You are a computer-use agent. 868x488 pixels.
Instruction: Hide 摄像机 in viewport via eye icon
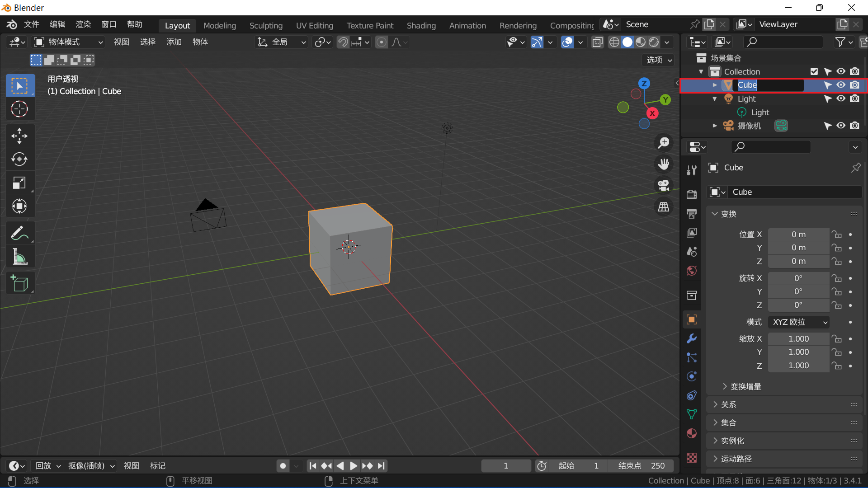click(x=841, y=126)
